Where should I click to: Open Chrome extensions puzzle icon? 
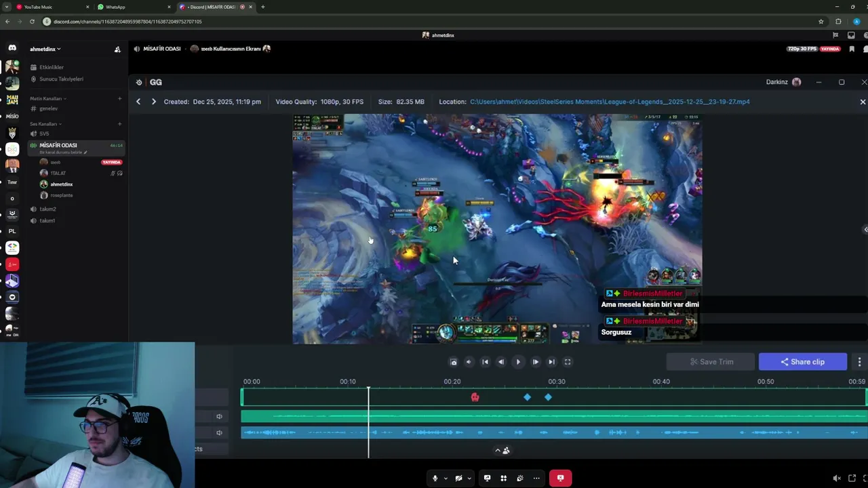click(838, 22)
